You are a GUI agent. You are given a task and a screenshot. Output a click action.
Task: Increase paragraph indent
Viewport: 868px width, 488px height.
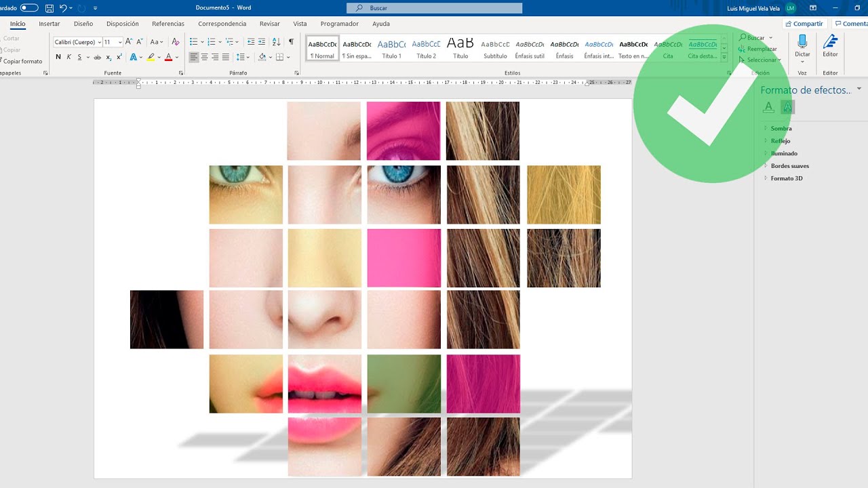262,42
